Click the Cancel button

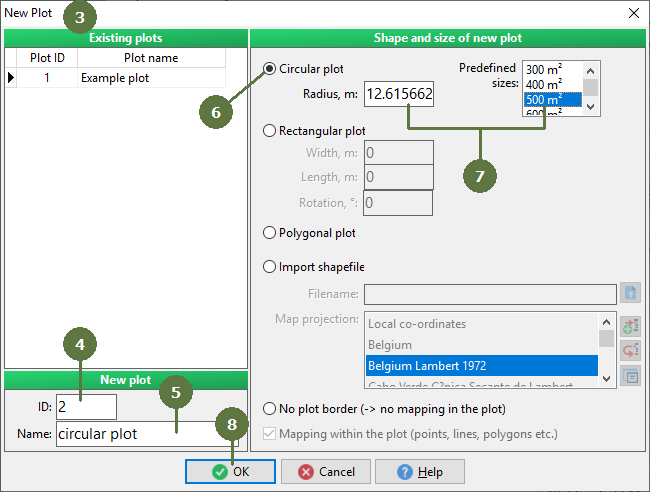[x=326, y=471]
